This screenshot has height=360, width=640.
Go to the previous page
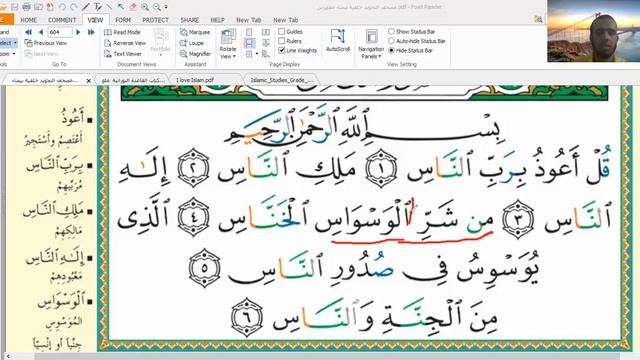(x=40, y=32)
